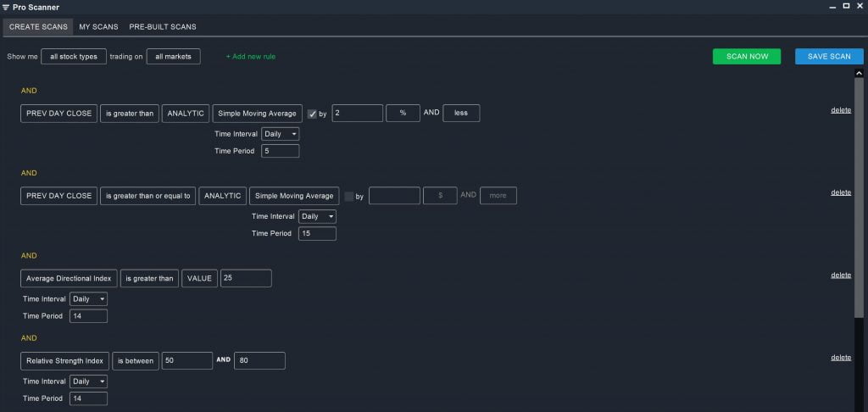Screen dimensions: 868x412
Task: Open Time Interval dropdown under Relative Strength Index
Action: coord(88,381)
